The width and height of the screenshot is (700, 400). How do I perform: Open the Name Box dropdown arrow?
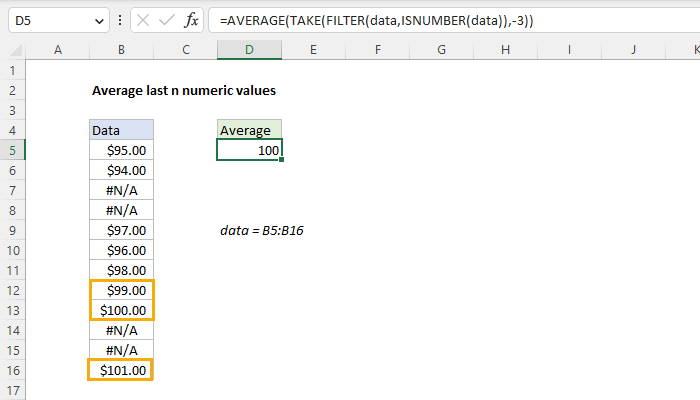click(x=99, y=21)
